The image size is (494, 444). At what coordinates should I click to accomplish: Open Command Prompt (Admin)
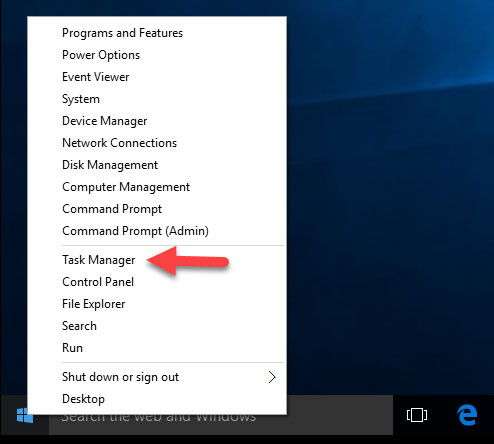click(135, 231)
